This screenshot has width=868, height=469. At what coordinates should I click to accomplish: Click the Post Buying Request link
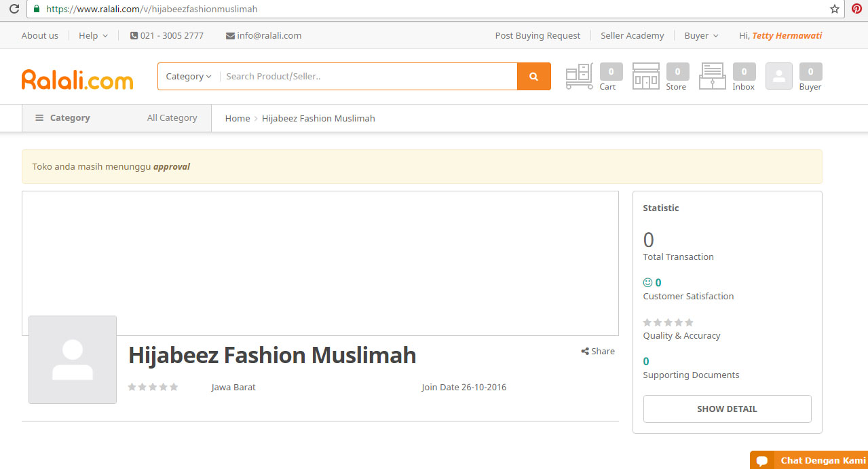coord(537,35)
